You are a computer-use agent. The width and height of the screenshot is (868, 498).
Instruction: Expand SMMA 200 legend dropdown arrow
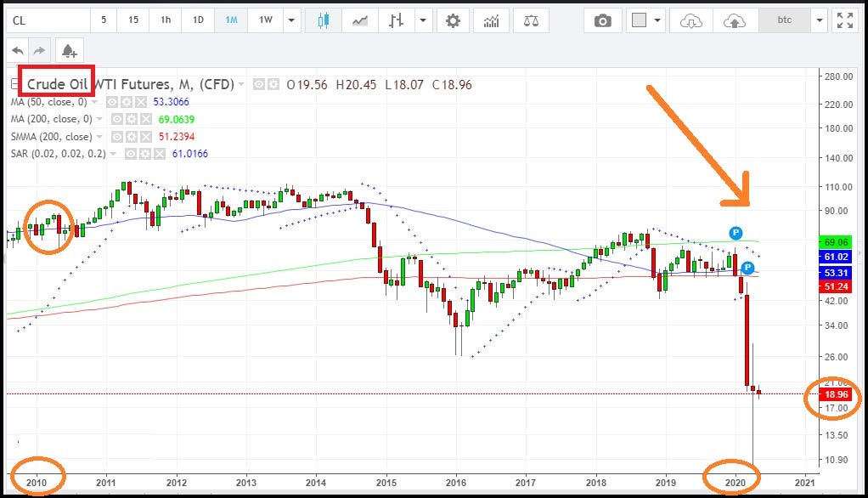click(99, 136)
